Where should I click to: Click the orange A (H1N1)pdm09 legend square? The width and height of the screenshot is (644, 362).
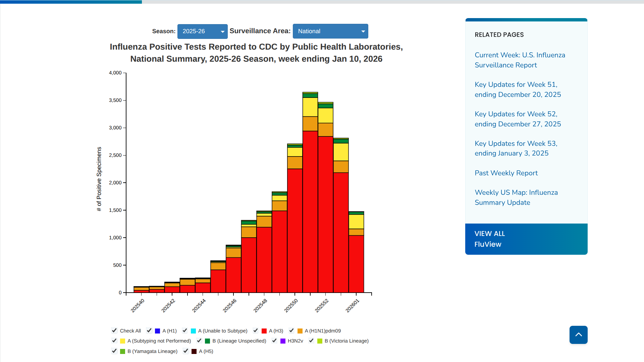tap(300, 331)
